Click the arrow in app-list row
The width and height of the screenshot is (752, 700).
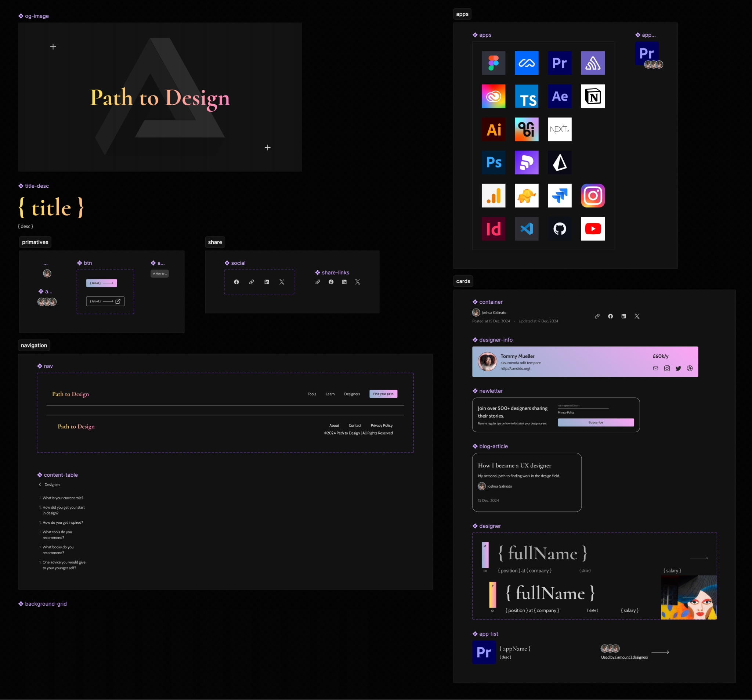tap(660, 652)
